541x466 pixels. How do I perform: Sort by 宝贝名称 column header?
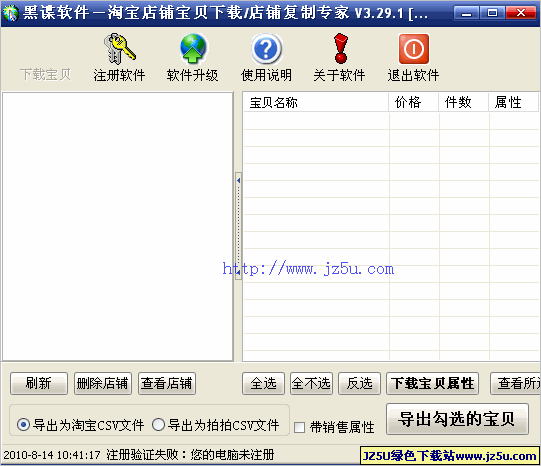click(x=316, y=102)
